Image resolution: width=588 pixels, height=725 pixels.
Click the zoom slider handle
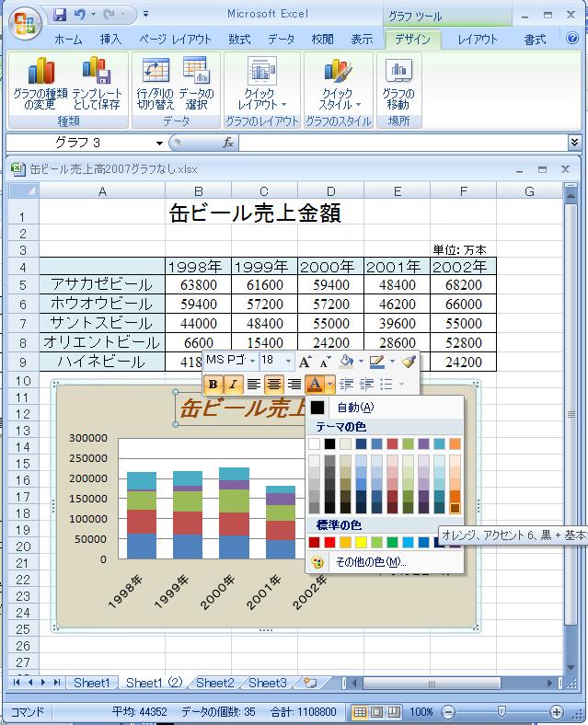(502, 712)
